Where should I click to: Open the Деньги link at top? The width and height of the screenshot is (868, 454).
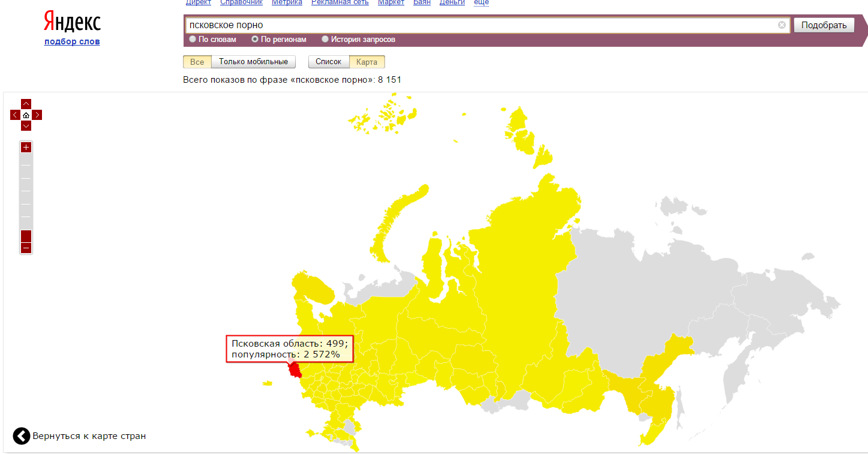(x=452, y=2)
